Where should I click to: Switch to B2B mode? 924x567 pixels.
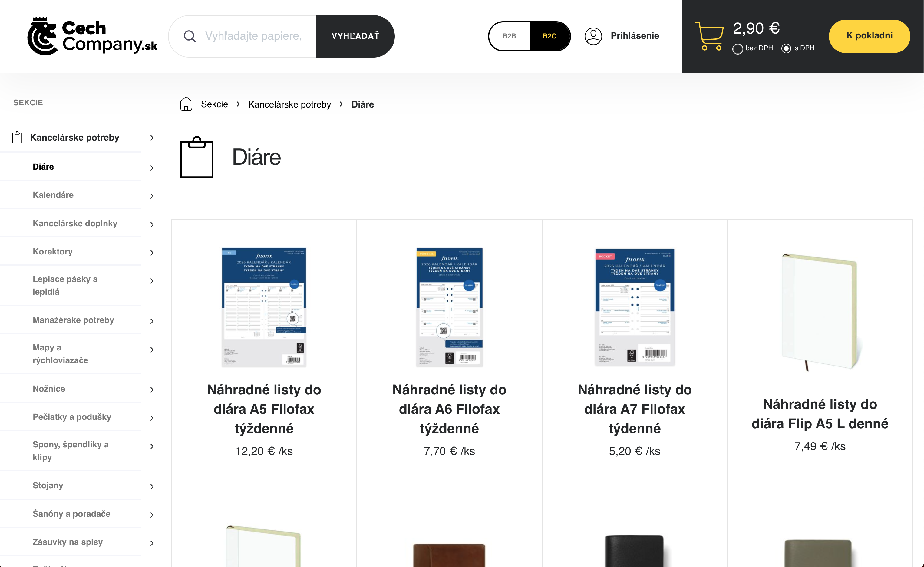tap(509, 36)
